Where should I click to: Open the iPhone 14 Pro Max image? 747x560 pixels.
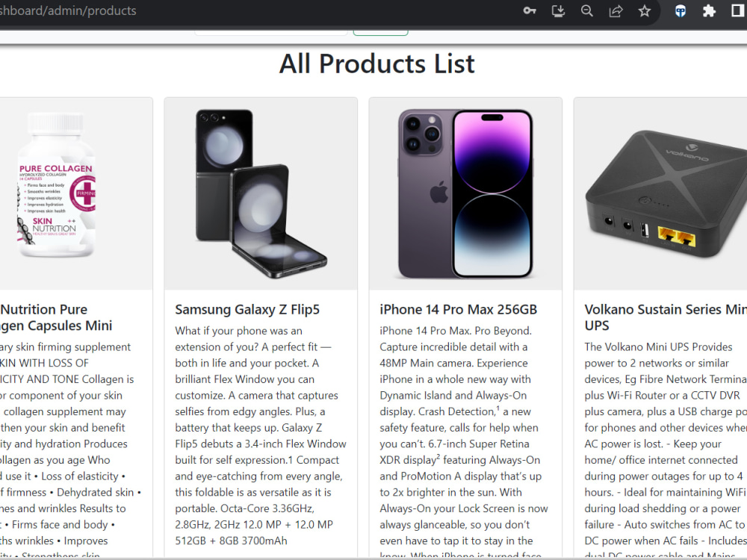click(x=465, y=194)
